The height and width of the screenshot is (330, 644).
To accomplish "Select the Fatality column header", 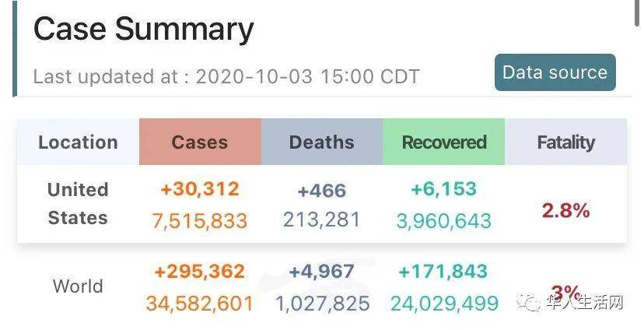I will click(x=566, y=142).
